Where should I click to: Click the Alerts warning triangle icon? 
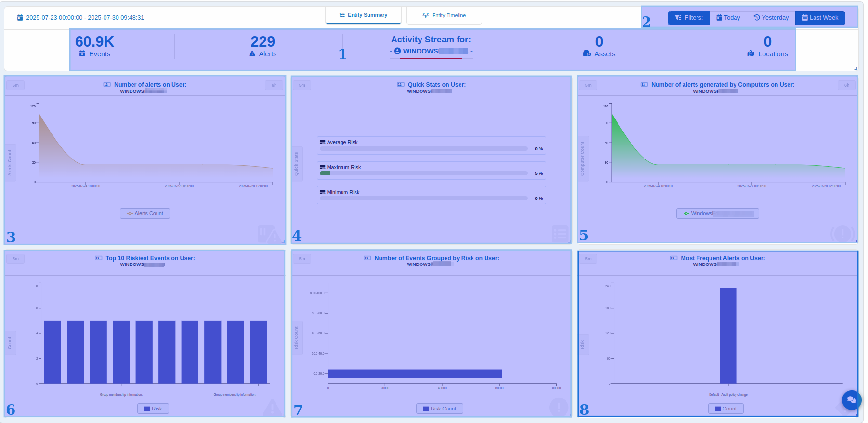pyautogui.click(x=252, y=54)
